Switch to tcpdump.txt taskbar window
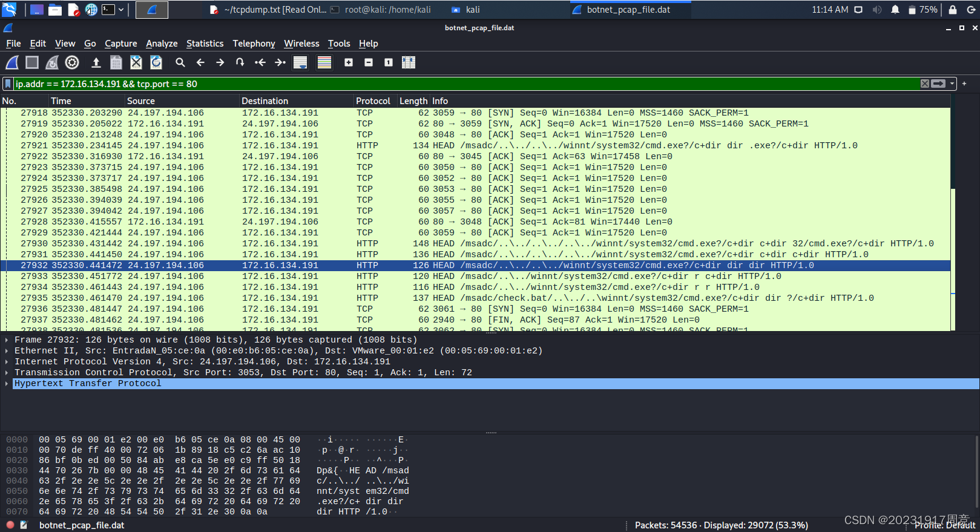Image resolution: width=980 pixels, height=532 pixels. click(268, 10)
